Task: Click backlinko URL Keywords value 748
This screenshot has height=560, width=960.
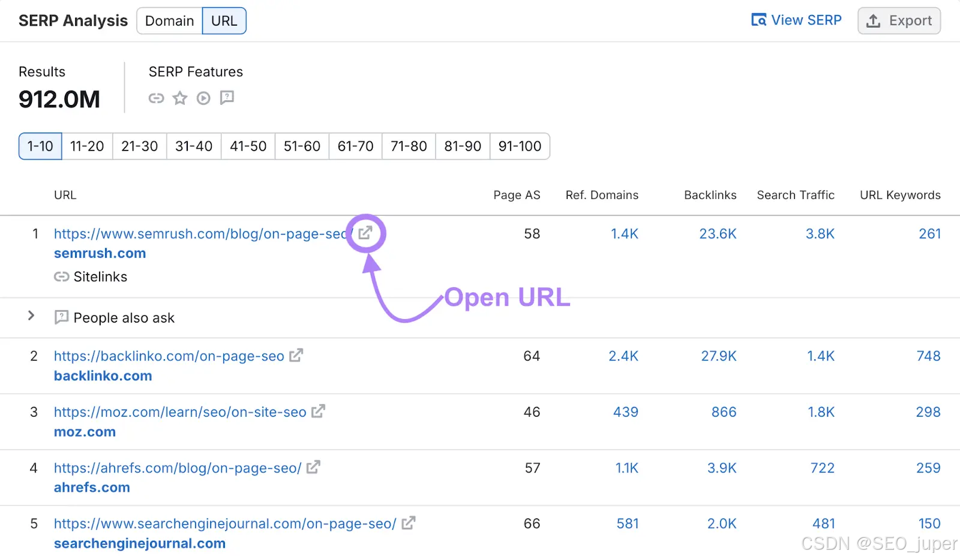Action: click(x=929, y=356)
